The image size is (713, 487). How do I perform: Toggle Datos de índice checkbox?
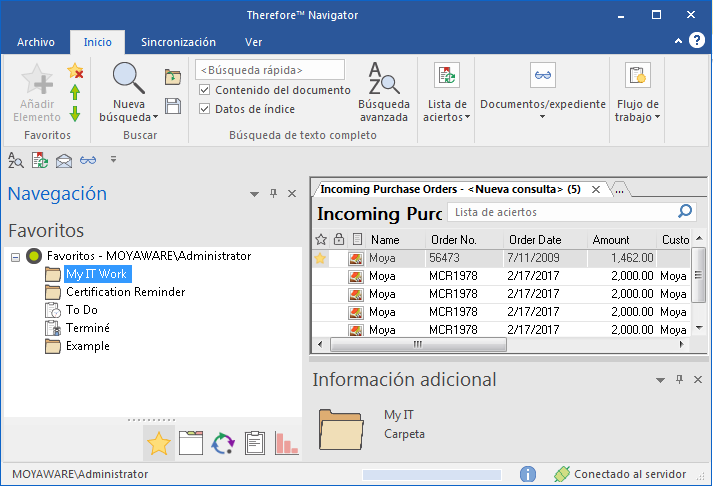click(x=205, y=109)
